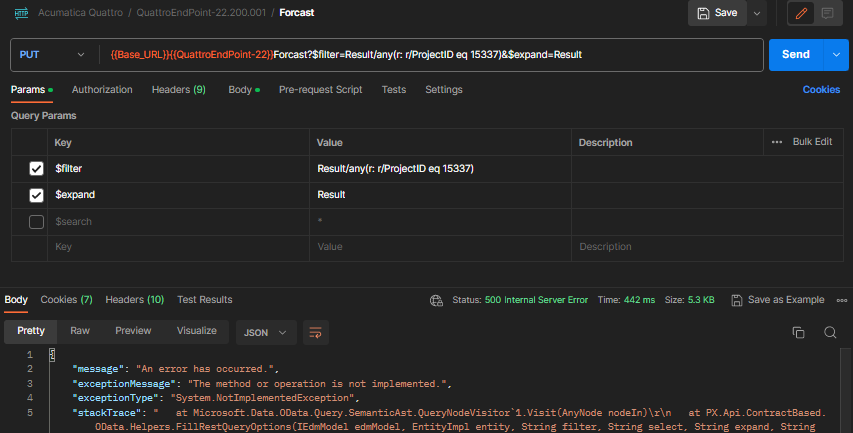This screenshot has height=433, width=853.
Task: Open the Tests tab
Action: tap(394, 90)
